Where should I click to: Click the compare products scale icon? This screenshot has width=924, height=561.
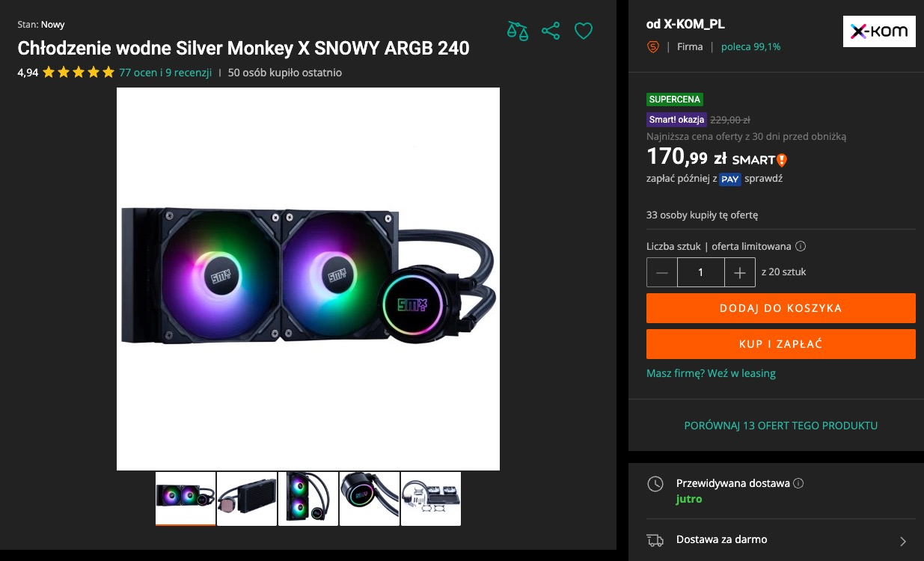517,31
